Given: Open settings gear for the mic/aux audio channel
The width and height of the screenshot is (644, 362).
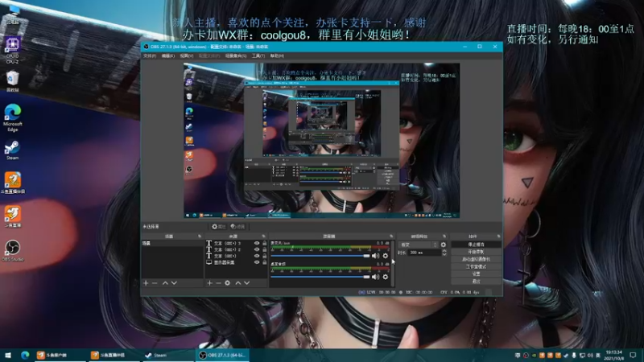Looking at the screenshot, I should coord(386,256).
